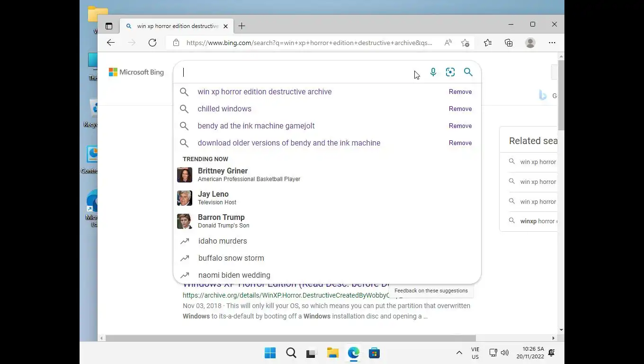Screen dimensions: 644x364
Task: Choose trending Barron Trump suggestion
Action: (x=327, y=221)
